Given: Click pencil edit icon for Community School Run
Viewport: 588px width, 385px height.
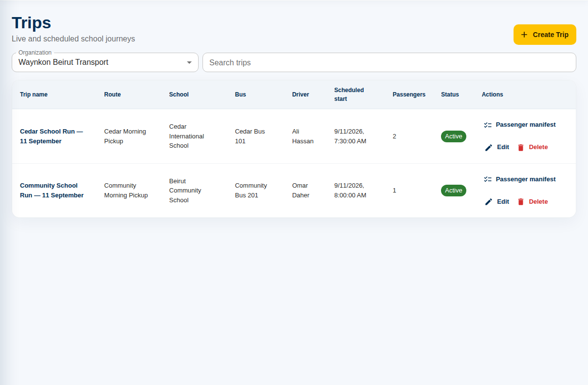Looking at the screenshot, I should pyautogui.click(x=489, y=202).
